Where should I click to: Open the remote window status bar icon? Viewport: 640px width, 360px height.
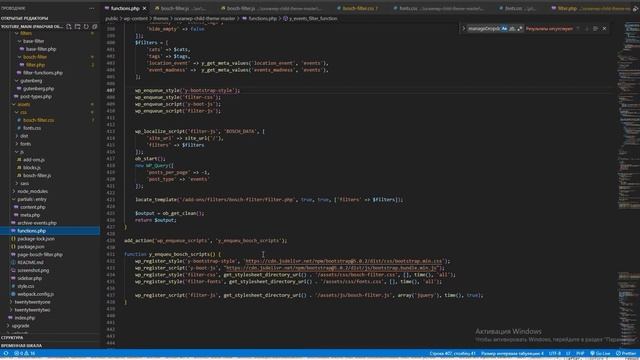coord(6,353)
